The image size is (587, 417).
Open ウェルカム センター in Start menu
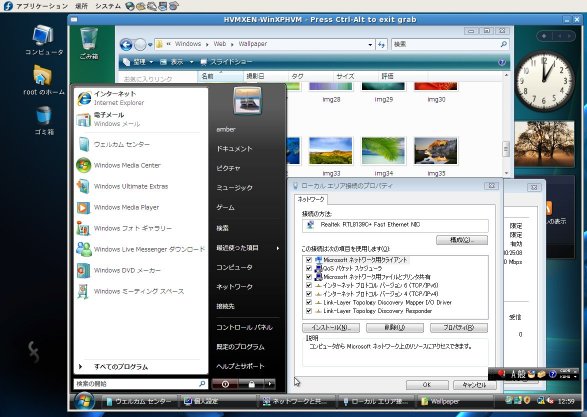pyautogui.click(x=140, y=144)
